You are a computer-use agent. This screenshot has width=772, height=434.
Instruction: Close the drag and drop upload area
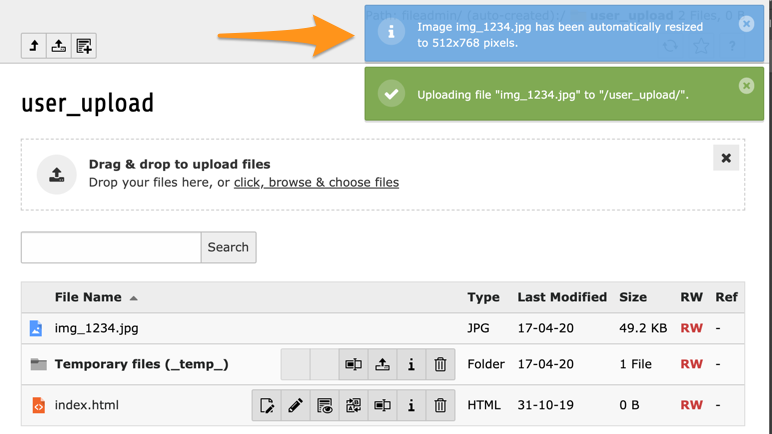click(726, 158)
